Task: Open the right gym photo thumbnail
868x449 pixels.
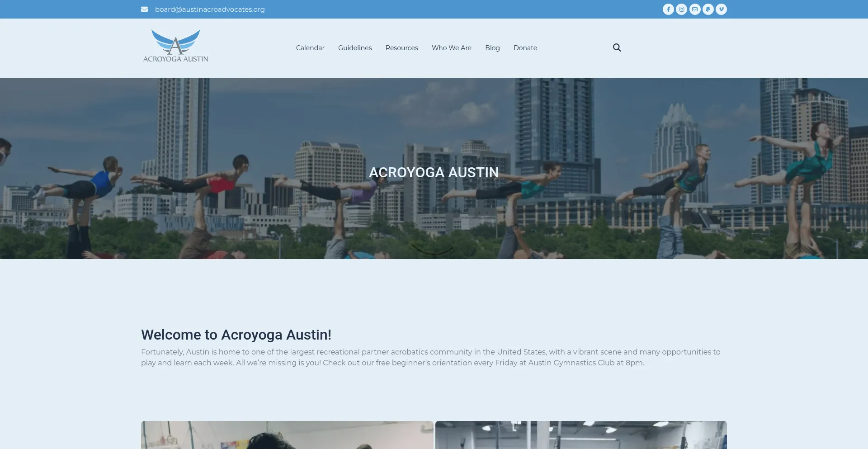Action: click(x=581, y=435)
